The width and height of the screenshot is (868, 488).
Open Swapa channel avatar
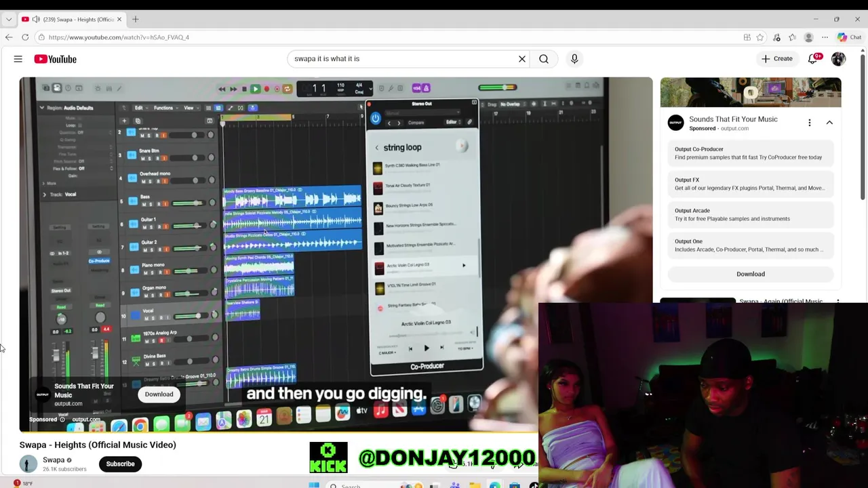28,464
